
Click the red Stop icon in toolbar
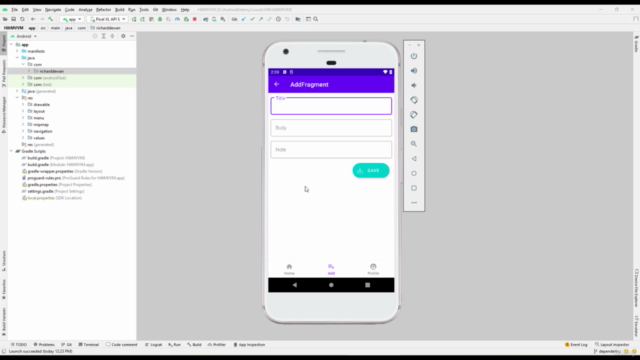(x=195, y=19)
